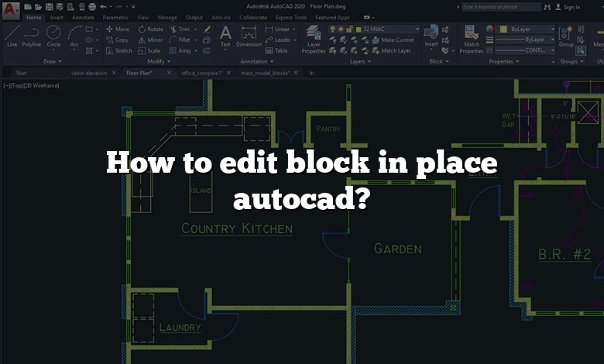Open Layer Properties manager
This screenshot has height=364, width=604.
314,39
